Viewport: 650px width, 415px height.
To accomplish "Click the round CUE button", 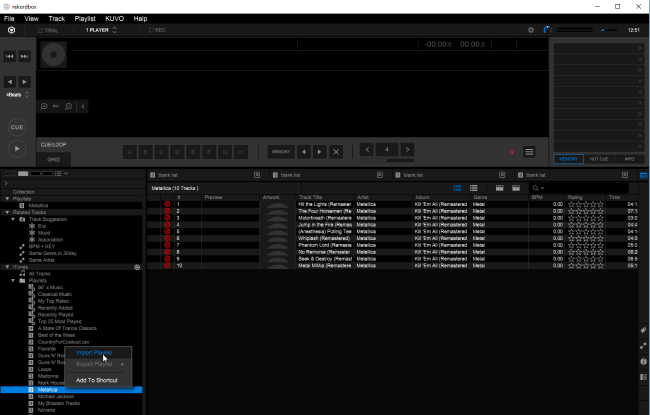I will pyautogui.click(x=17, y=127).
